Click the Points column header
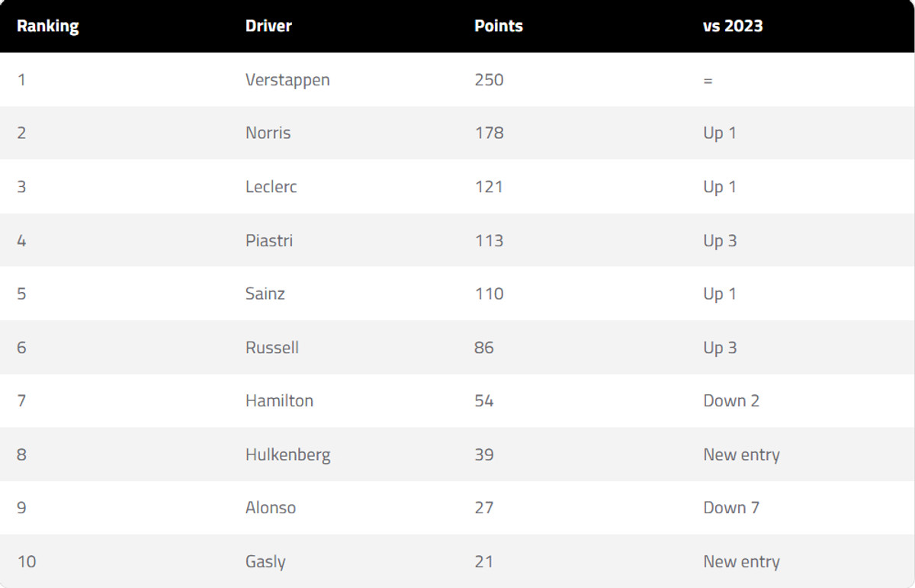The height and width of the screenshot is (588, 915). (498, 26)
